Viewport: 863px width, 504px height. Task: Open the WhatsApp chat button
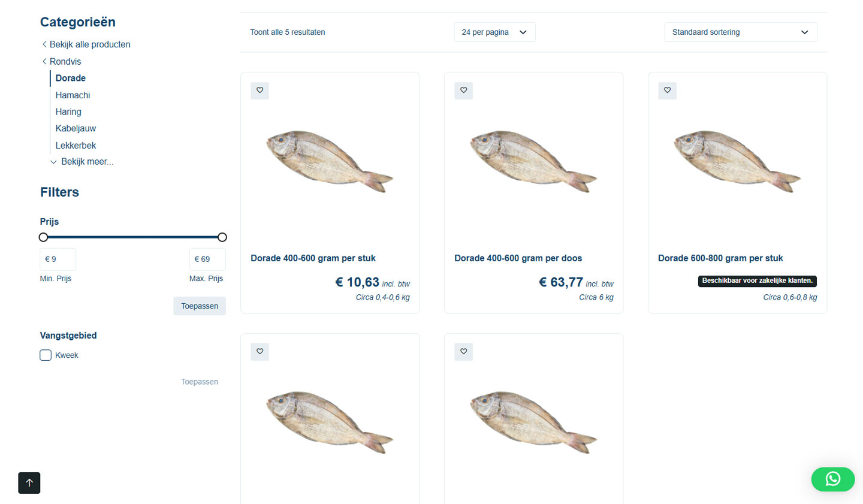coord(832,479)
